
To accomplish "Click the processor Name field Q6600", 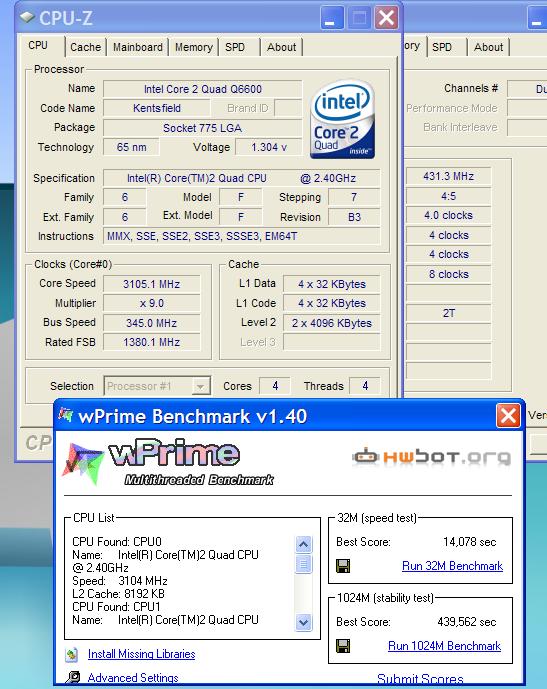I will (x=203, y=89).
